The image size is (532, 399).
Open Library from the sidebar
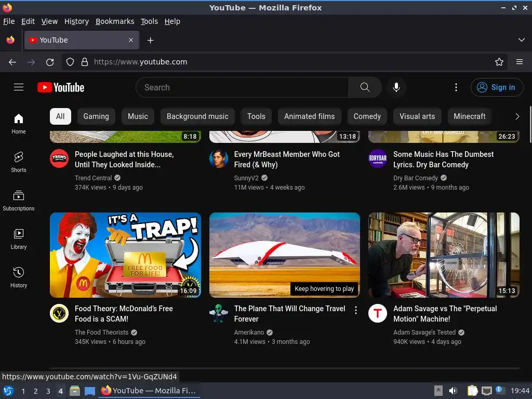click(x=19, y=239)
